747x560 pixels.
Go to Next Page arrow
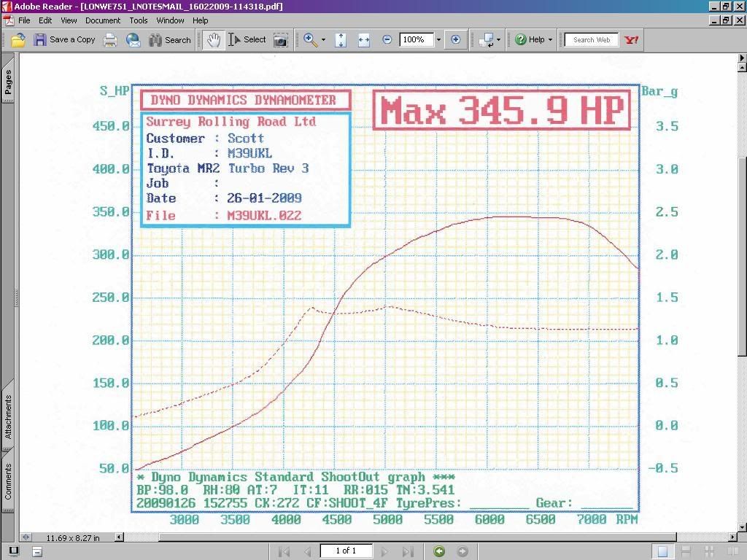384,551
